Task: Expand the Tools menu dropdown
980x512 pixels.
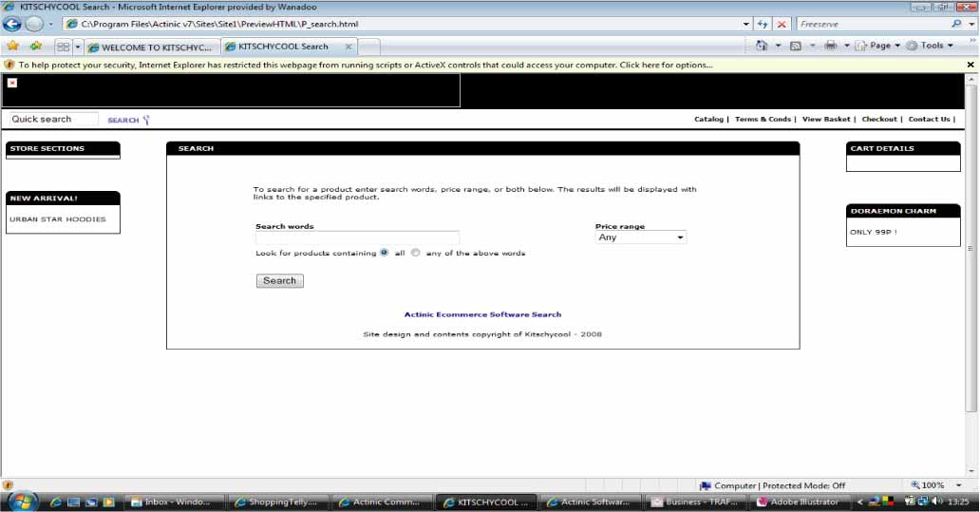Action: 931,46
